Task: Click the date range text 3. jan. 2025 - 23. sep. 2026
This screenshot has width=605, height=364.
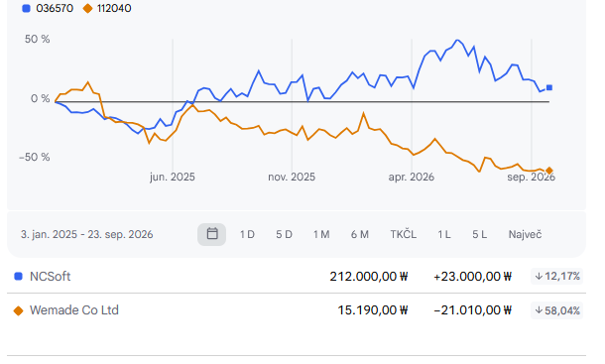Action: pos(87,234)
